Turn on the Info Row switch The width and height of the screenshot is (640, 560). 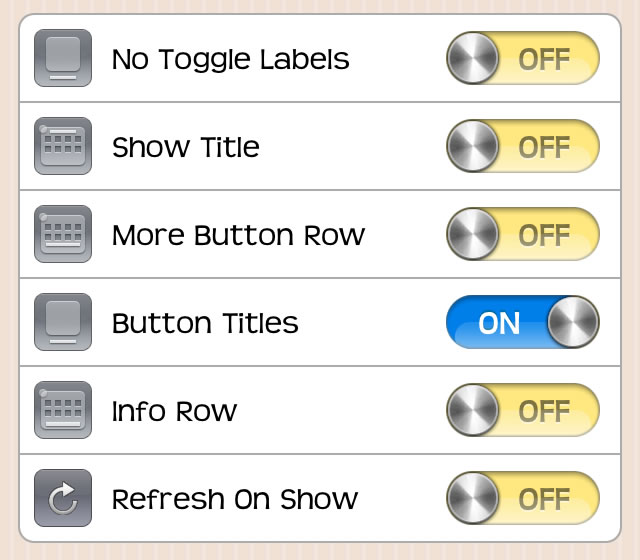(523, 410)
